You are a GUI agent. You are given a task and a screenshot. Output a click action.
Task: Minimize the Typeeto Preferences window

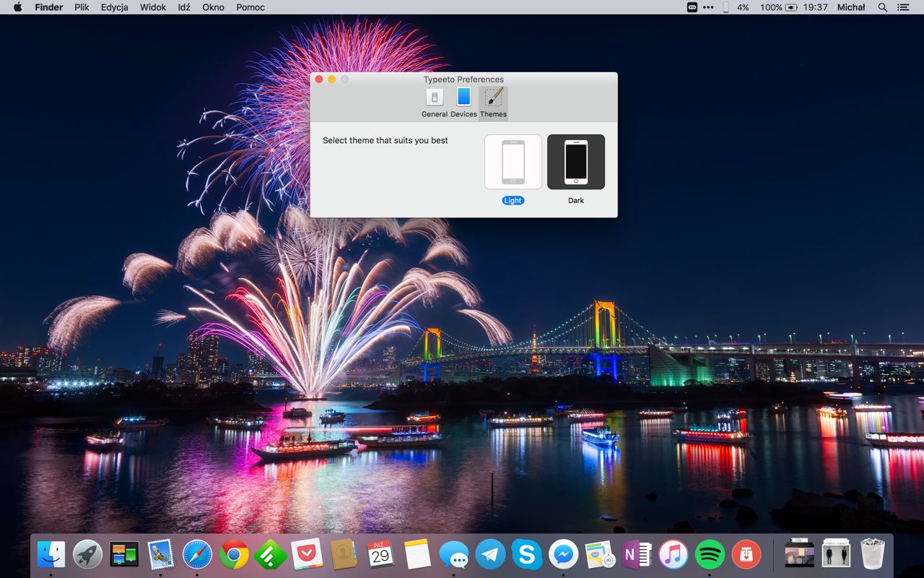coord(332,79)
